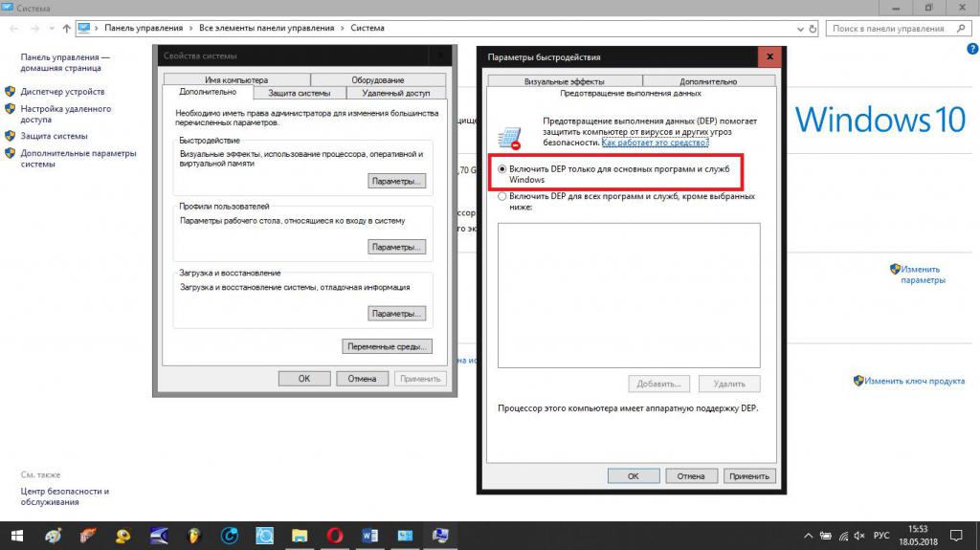Open the Action Center notification icon

(956, 536)
